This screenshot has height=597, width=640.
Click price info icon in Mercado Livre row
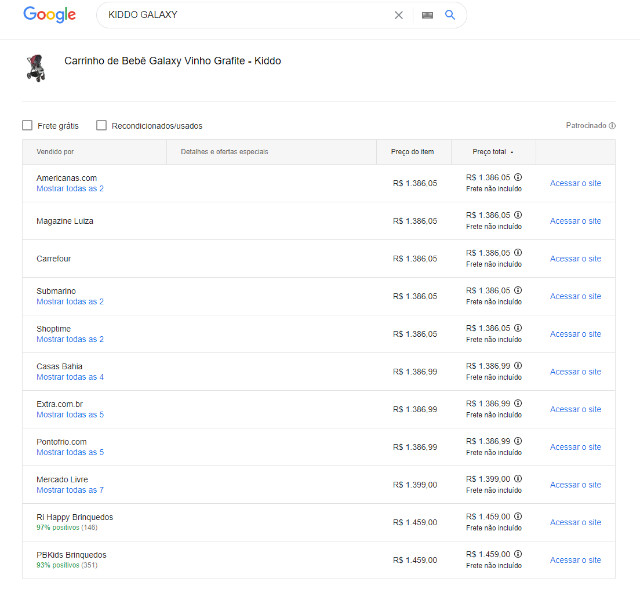coord(518,479)
